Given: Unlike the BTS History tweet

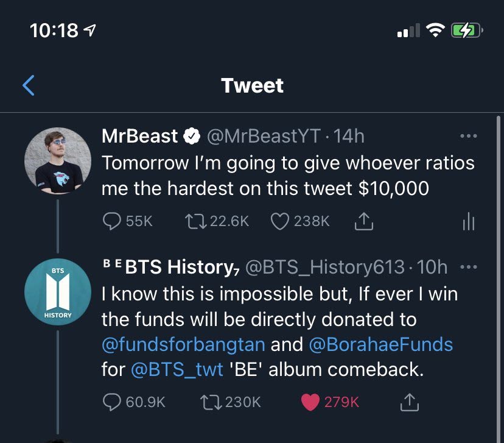Looking at the screenshot, I should pyautogui.click(x=312, y=402).
